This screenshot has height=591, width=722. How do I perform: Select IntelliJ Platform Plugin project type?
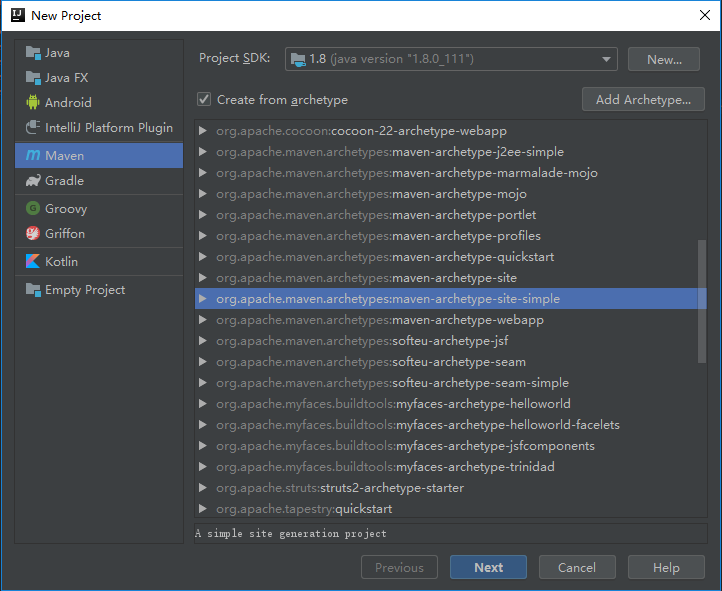(x=99, y=127)
